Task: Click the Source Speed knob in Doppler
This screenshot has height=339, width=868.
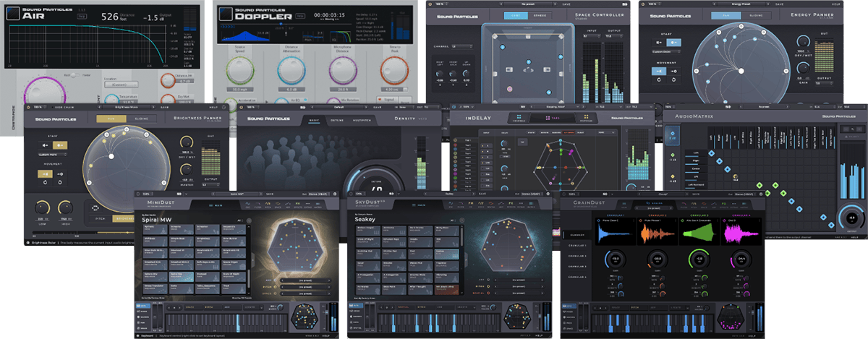Action: click(239, 72)
